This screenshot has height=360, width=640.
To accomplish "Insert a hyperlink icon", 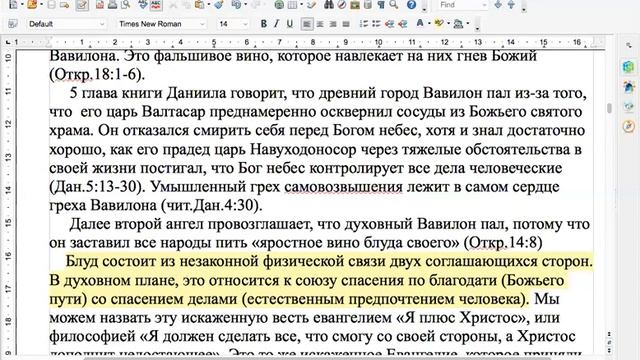I will pos(279,4).
